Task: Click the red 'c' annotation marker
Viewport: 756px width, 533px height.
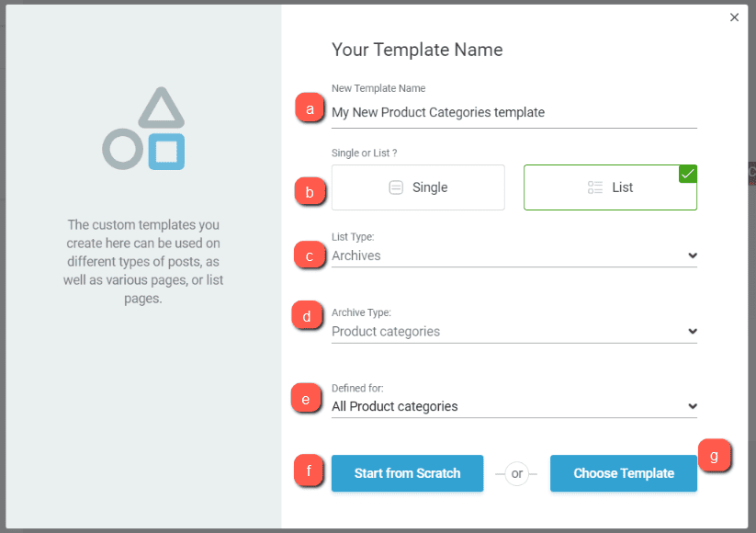Action: click(x=309, y=255)
